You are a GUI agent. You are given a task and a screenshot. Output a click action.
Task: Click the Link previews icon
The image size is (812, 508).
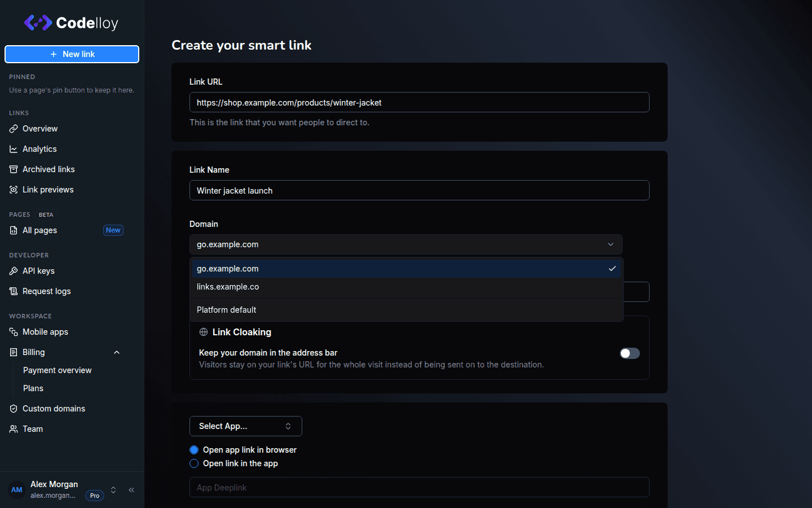click(x=14, y=190)
